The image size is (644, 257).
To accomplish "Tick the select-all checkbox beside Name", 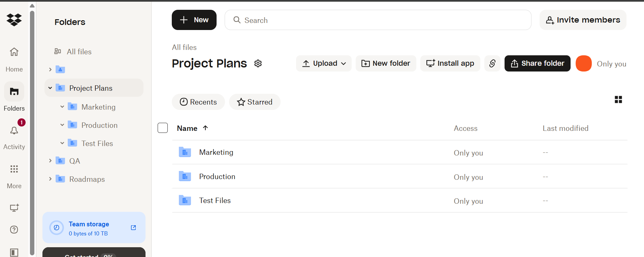I will tap(163, 128).
